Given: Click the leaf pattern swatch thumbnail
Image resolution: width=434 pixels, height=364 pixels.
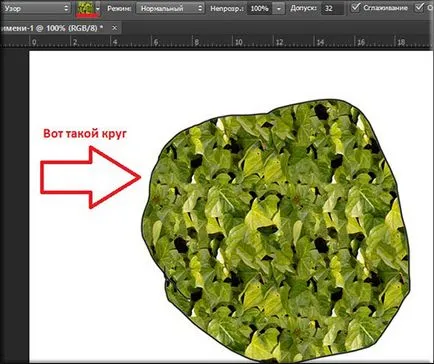Looking at the screenshot, I should 85,8.
